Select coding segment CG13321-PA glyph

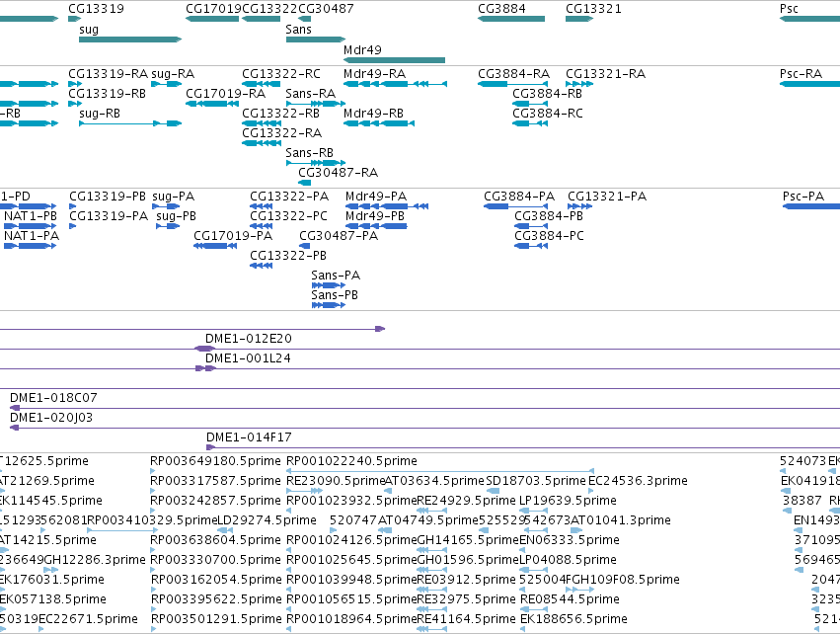coord(579,206)
